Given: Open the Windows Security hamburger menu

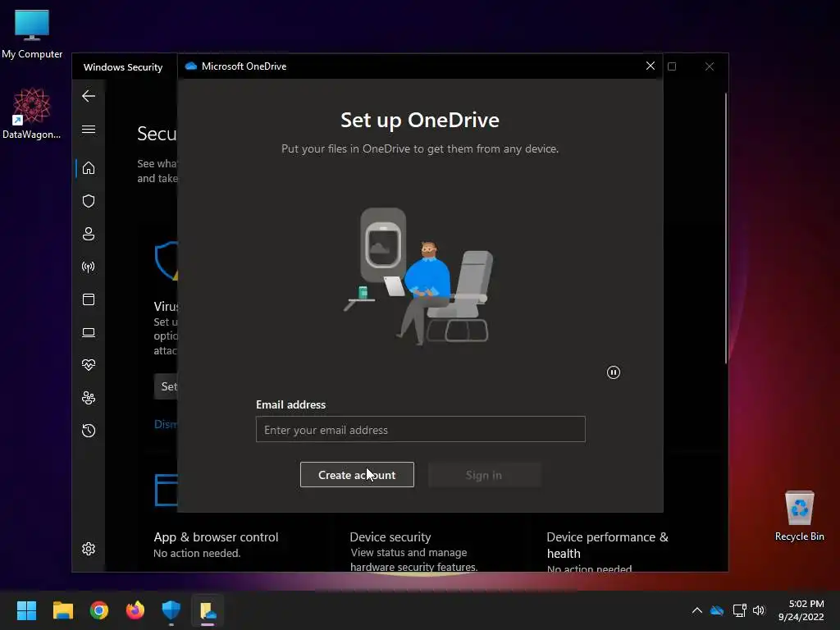Looking at the screenshot, I should coord(89,129).
